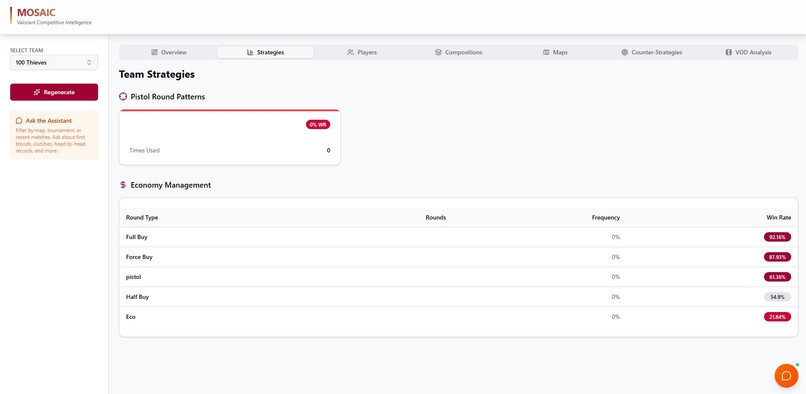806x394 pixels.
Task: Click the MOSAIC logo title
Action: (x=36, y=12)
